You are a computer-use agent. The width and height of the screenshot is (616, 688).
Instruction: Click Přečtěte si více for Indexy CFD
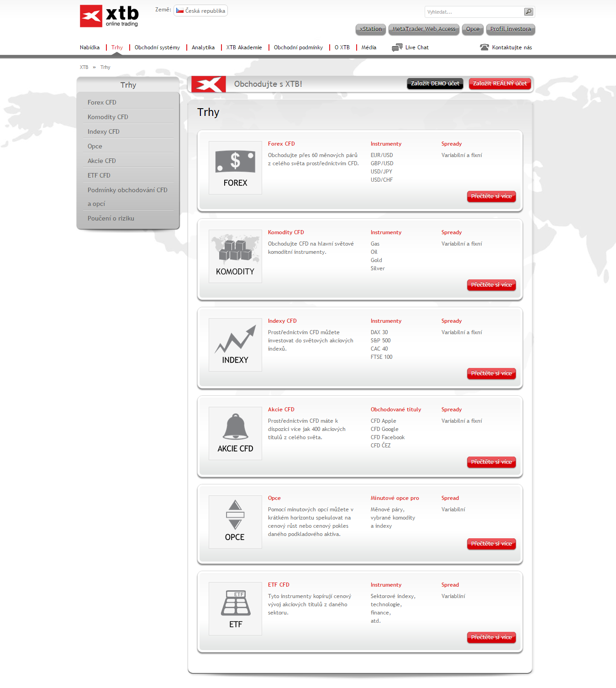point(491,373)
